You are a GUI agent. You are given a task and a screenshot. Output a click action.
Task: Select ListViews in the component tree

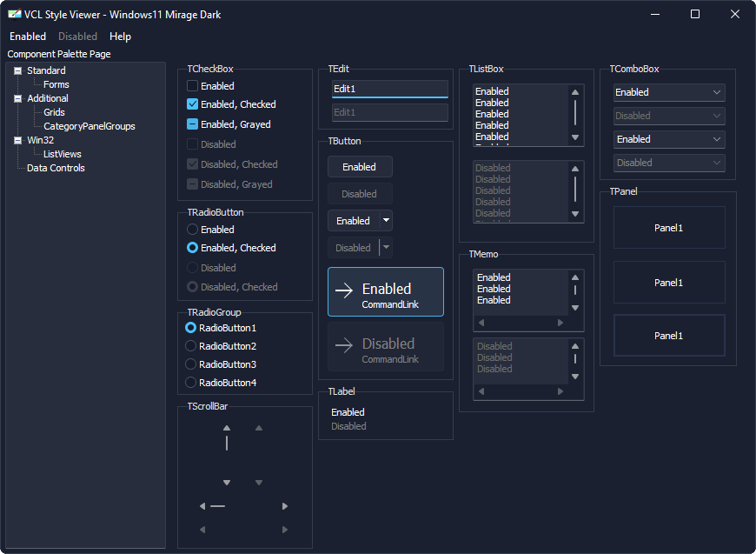tap(63, 155)
